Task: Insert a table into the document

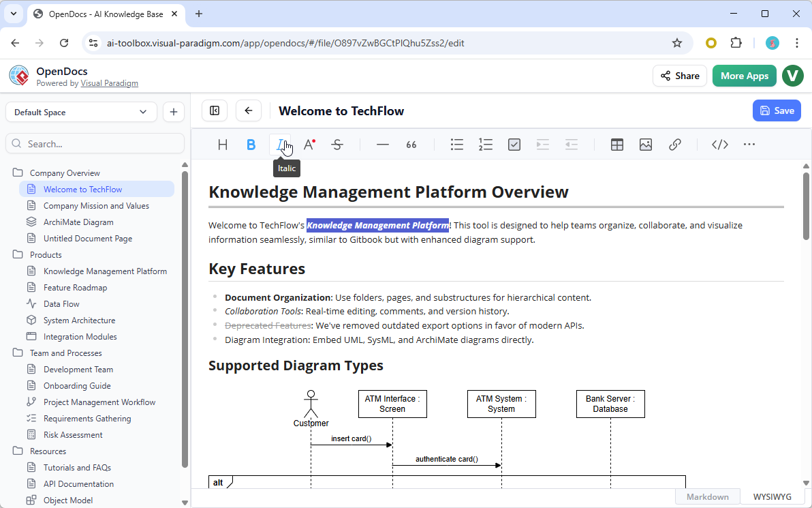Action: 616,145
